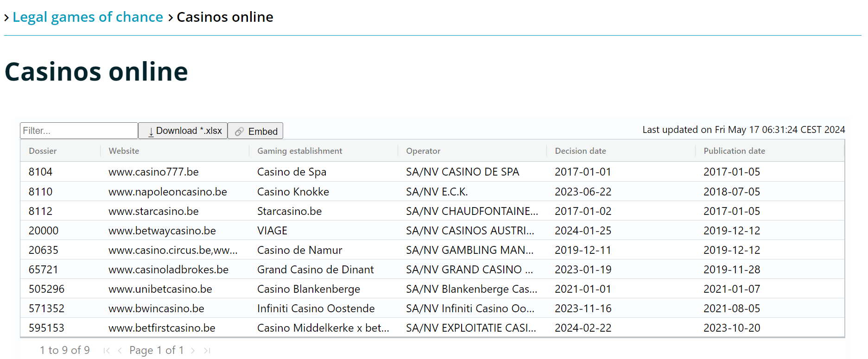The image size is (868, 359).
Task: Sort by Gaming establishment column
Action: [x=299, y=151]
